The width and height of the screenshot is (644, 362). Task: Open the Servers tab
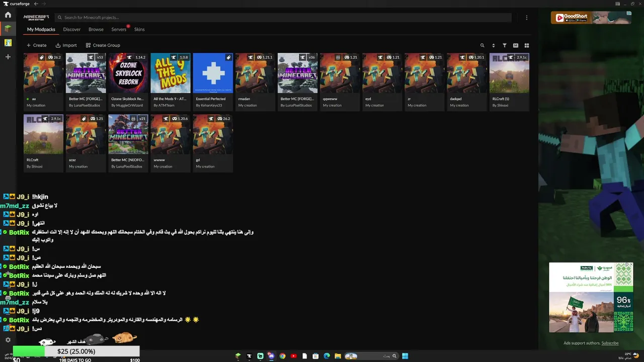pos(119,29)
